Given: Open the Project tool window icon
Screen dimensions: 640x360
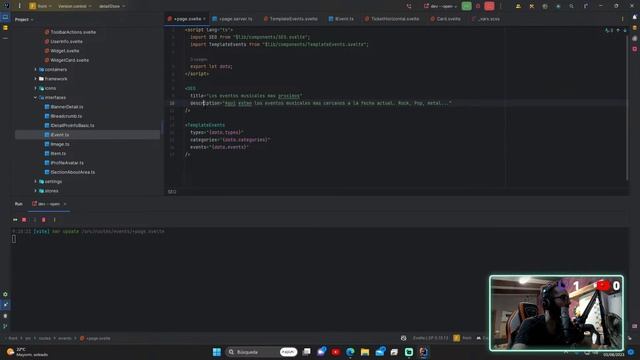Looking at the screenshot, I should [5, 17].
